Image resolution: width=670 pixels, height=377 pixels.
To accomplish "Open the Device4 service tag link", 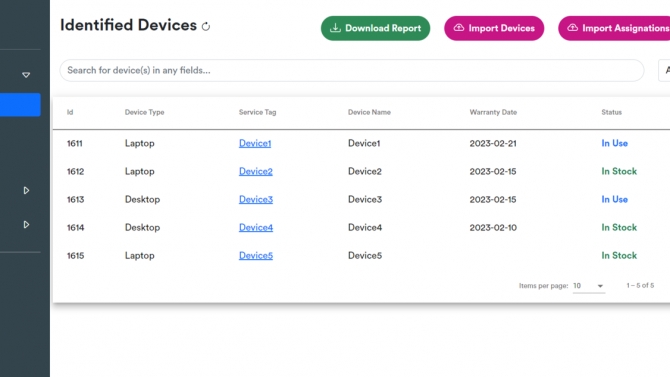I will tap(256, 227).
